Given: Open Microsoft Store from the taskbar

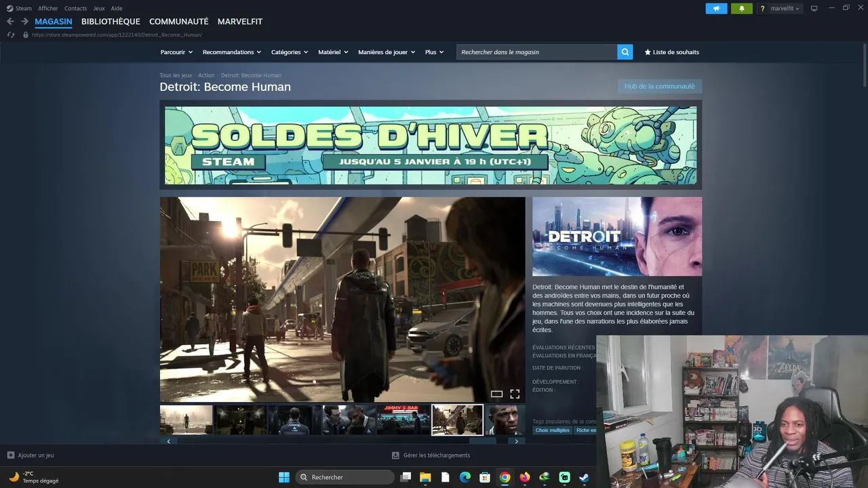Looking at the screenshot, I should [485, 477].
